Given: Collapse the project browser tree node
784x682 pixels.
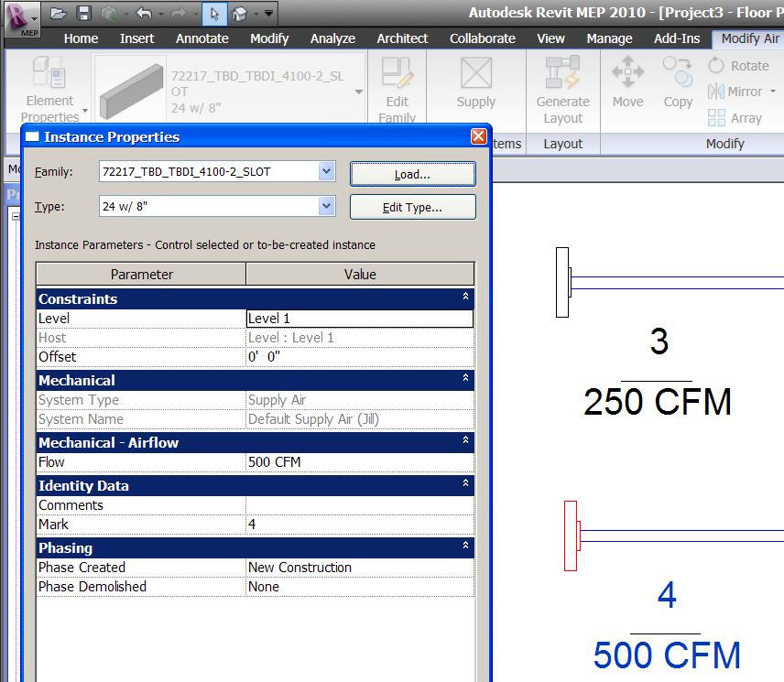Looking at the screenshot, I should pos(16,216).
